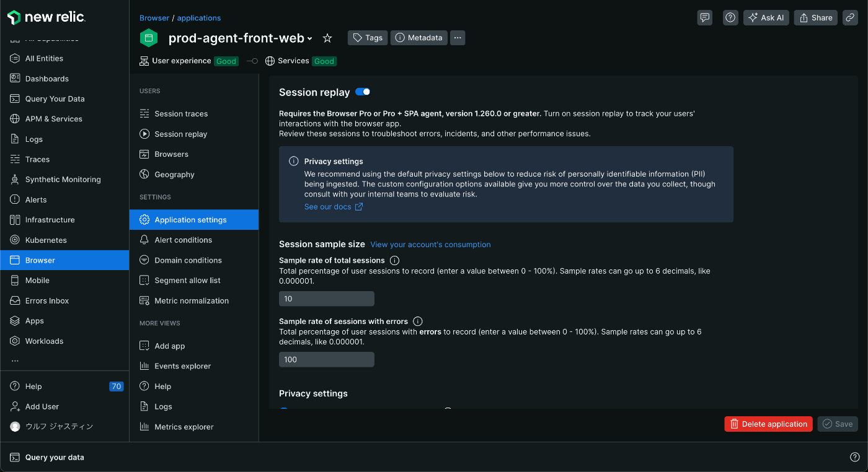Open the All Entities icon in sidebar

coord(15,58)
